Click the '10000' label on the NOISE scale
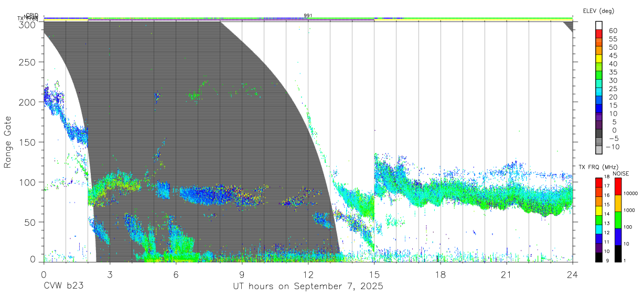Viewport: 644px width, 297px height. [x=631, y=194]
